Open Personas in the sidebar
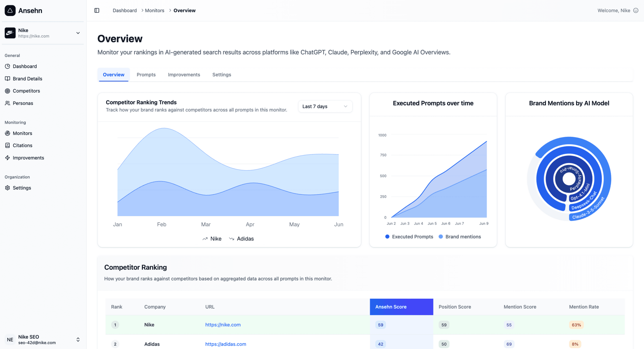The width and height of the screenshot is (644, 349). (23, 103)
